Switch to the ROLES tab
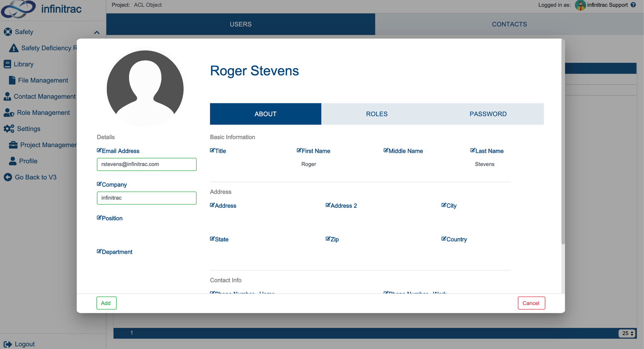Image resolution: width=644 pixels, height=349 pixels. click(x=377, y=114)
